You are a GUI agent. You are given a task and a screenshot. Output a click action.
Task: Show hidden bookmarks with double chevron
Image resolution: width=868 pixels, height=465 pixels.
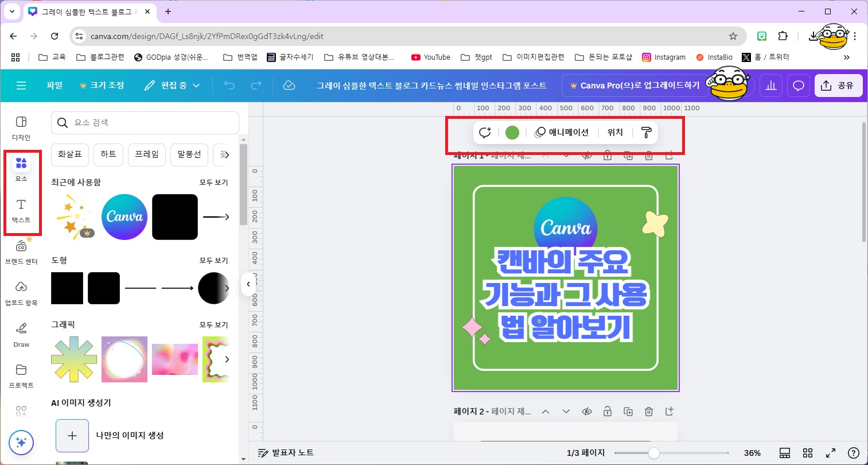(847, 57)
